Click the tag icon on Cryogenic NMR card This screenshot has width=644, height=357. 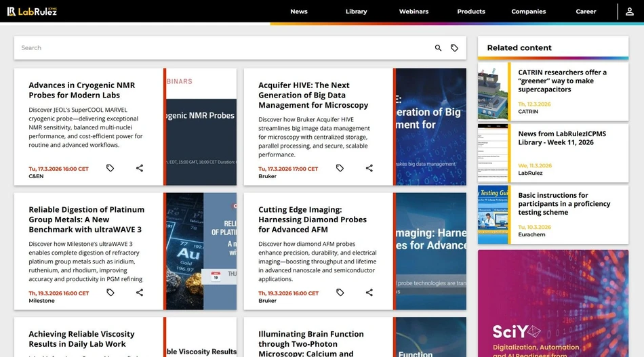(x=110, y=168)
